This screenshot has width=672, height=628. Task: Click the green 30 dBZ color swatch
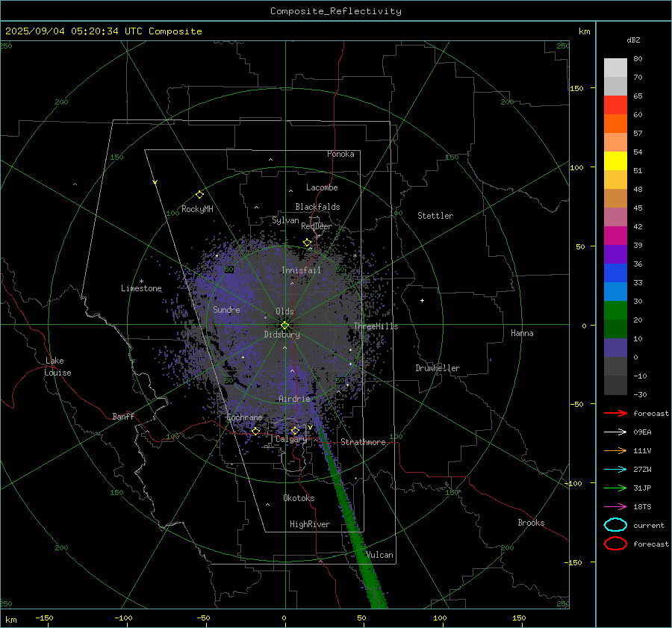click(x=615, y=310)
